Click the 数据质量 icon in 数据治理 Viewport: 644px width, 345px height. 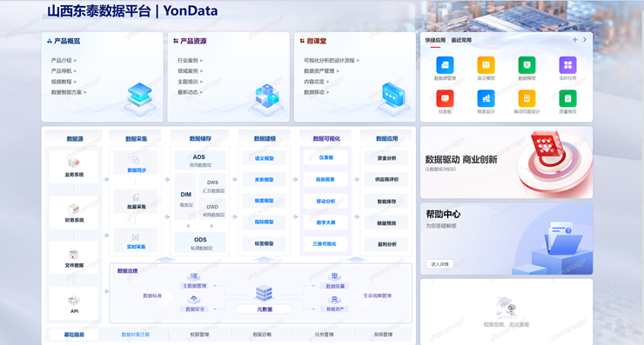[x=335, y=276]
